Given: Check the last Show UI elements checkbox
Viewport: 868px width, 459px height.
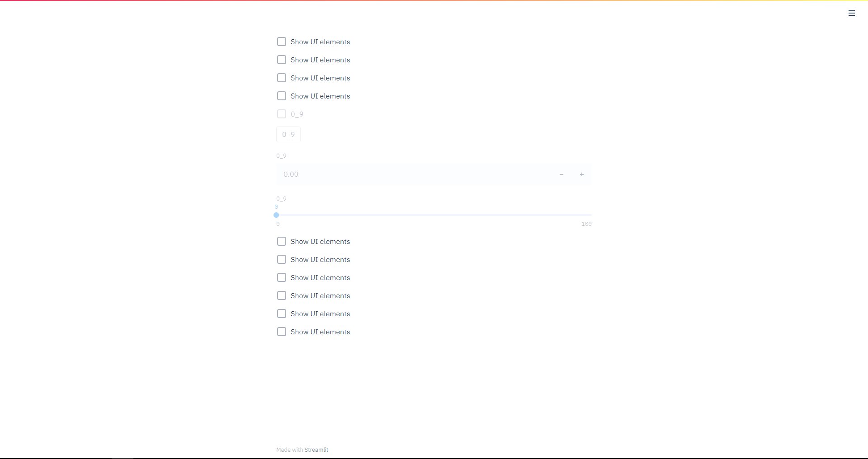Looking at the screenshot, I should [x=282, y=332].
